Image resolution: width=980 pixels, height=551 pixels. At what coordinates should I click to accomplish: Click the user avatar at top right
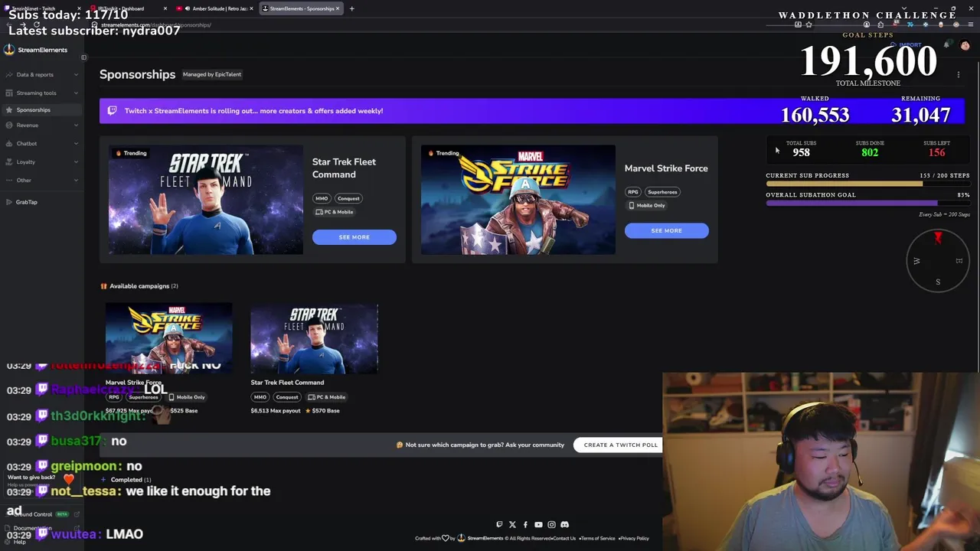click(x=965, y=46)
